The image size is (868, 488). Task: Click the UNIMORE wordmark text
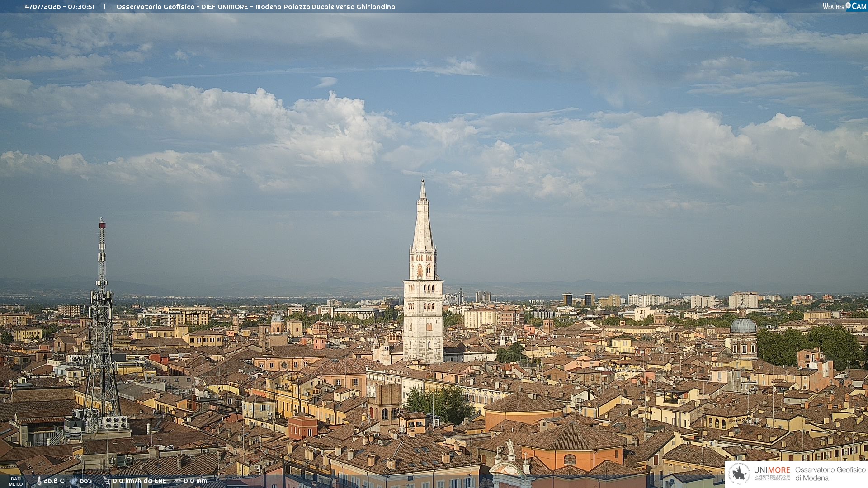point(772,470)
